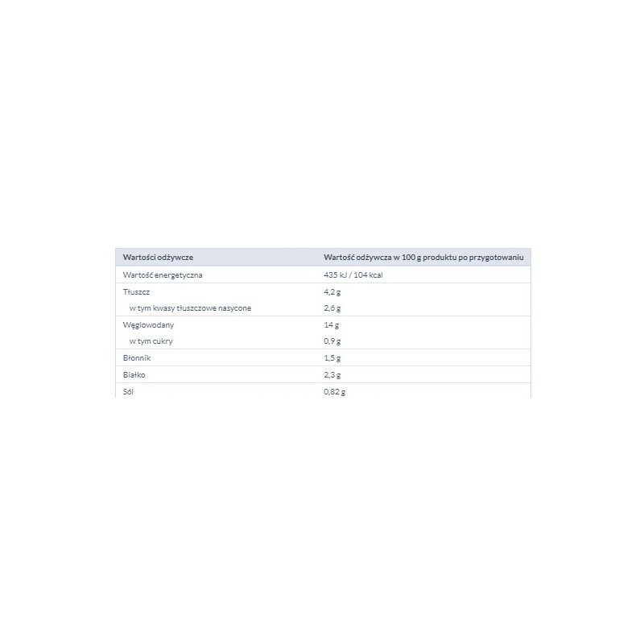Click the '0,82 g' salt value
The width and height of the screenshot is (644, 644).
(x=334, y=392)
